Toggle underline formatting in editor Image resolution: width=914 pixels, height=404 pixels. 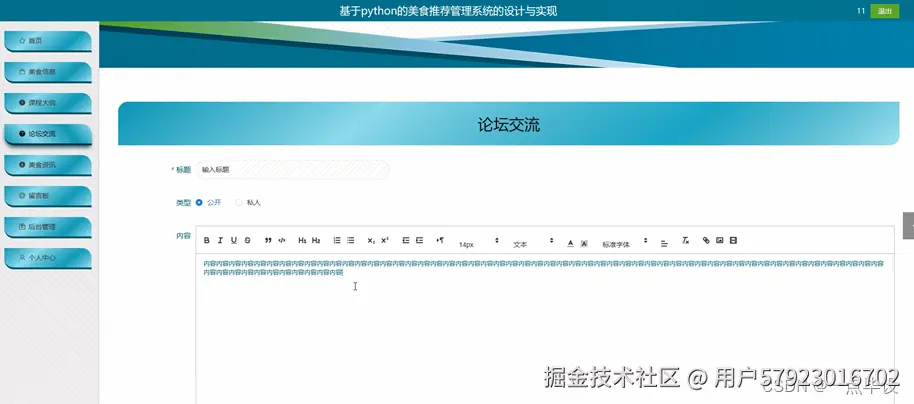pyautogui.click(x=234, y=240)
